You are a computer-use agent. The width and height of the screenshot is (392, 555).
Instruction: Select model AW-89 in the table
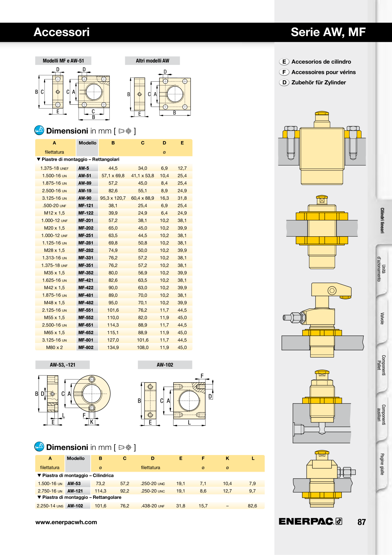[x=87, y=183]
